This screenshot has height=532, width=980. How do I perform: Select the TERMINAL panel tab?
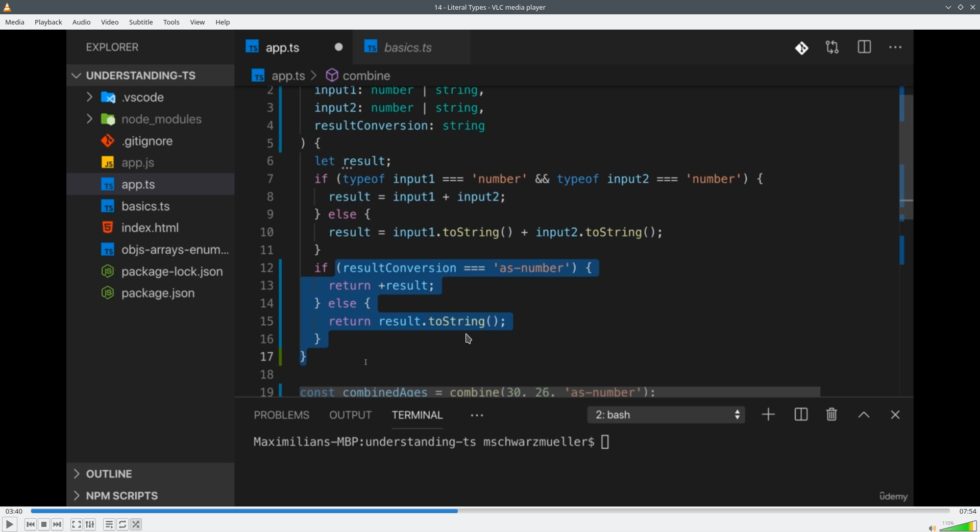pyautogui.click(x=417, y=415)
